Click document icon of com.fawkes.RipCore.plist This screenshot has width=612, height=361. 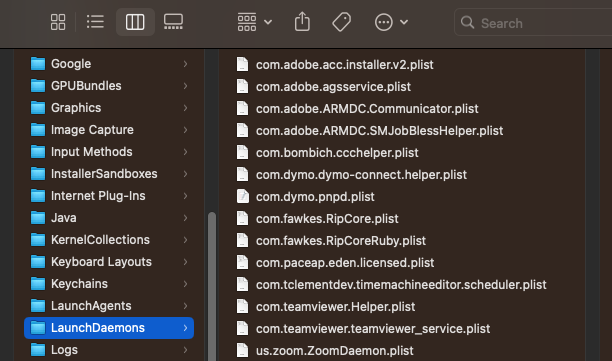pos(242,218)
